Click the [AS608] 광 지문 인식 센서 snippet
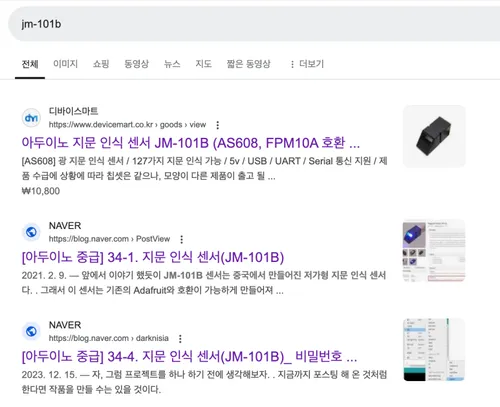500x407 pixels. click(204, 168)
